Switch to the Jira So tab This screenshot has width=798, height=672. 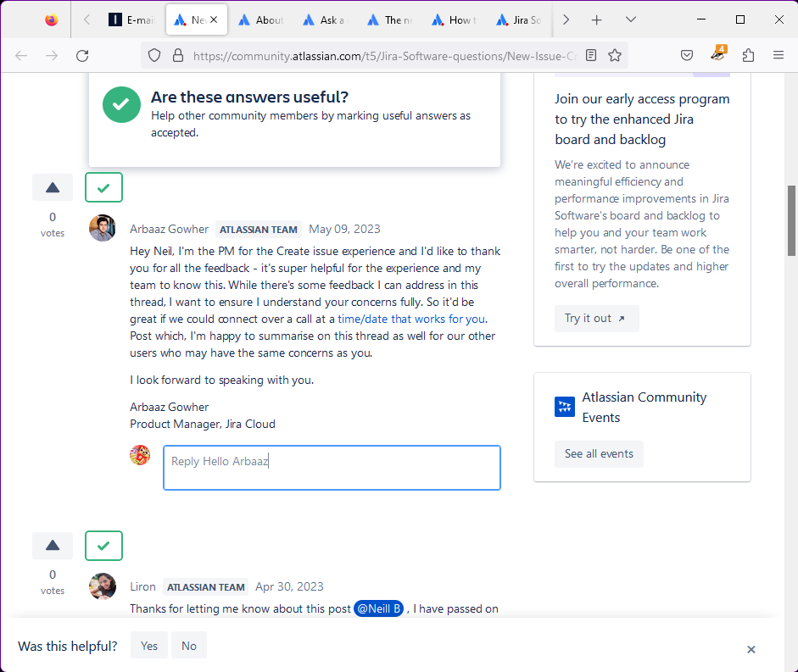pos(518,19)
